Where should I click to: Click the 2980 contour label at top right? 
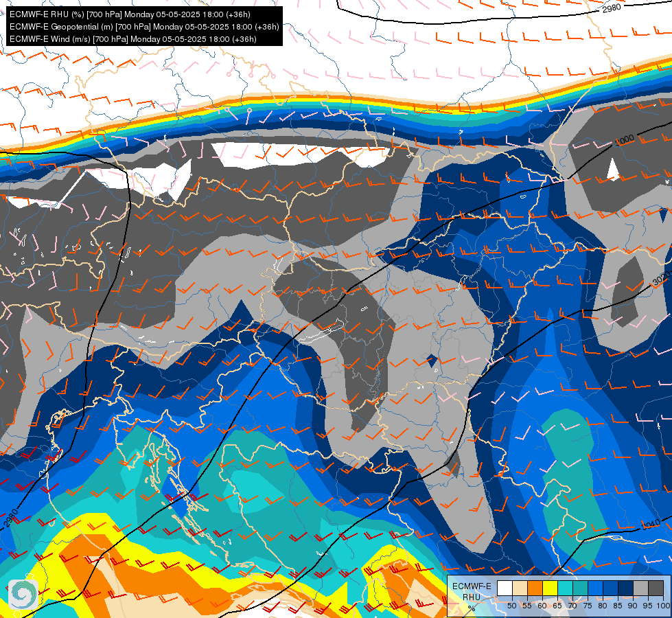pyautogui.click(x=612, y=8)
